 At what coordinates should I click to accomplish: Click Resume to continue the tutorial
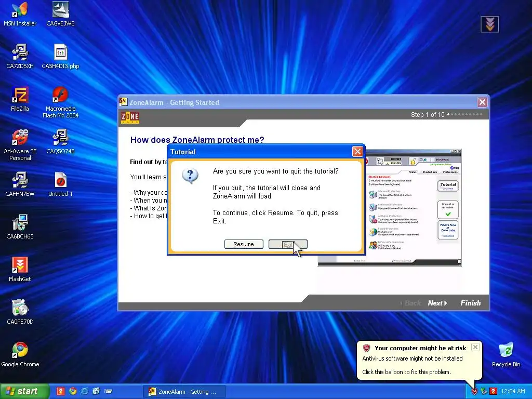coord(244,244)
